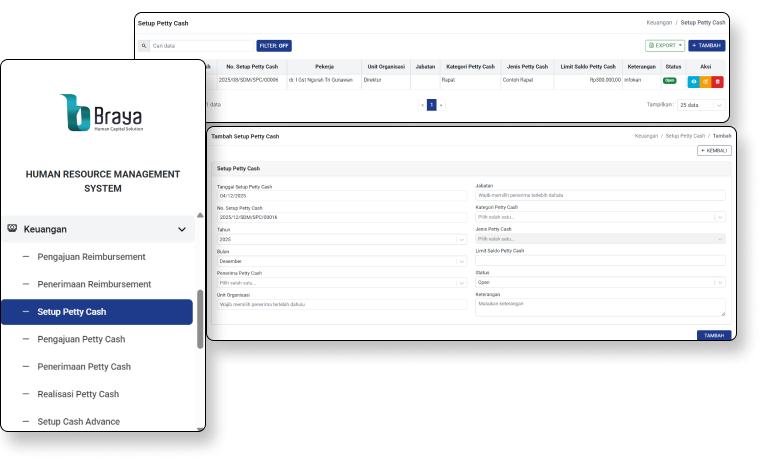Go to next page arrow in pagination
760x468 pixels.
coord(441,104)
